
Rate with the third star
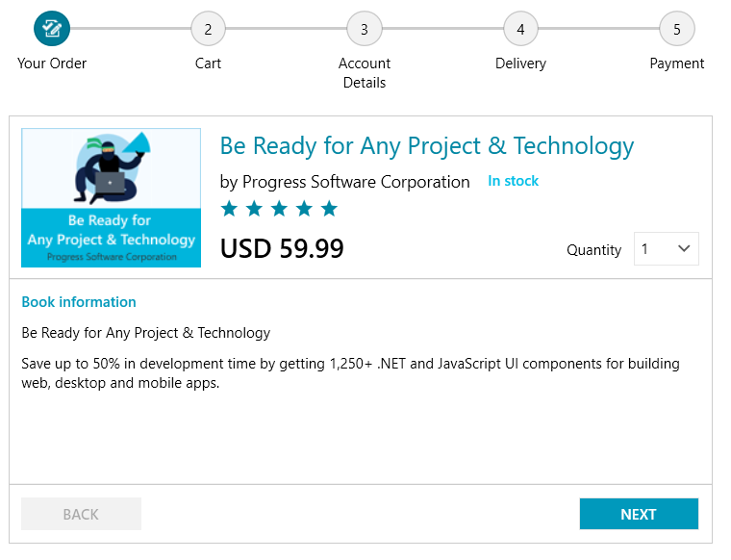[x=279, y=209]
